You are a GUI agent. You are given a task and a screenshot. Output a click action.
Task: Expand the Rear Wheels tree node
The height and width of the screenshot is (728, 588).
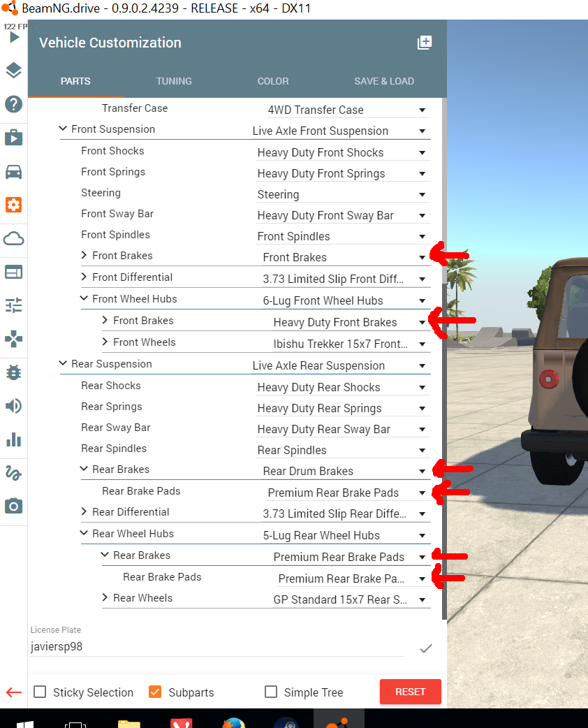pyautogui.click(x=105, y=597)
